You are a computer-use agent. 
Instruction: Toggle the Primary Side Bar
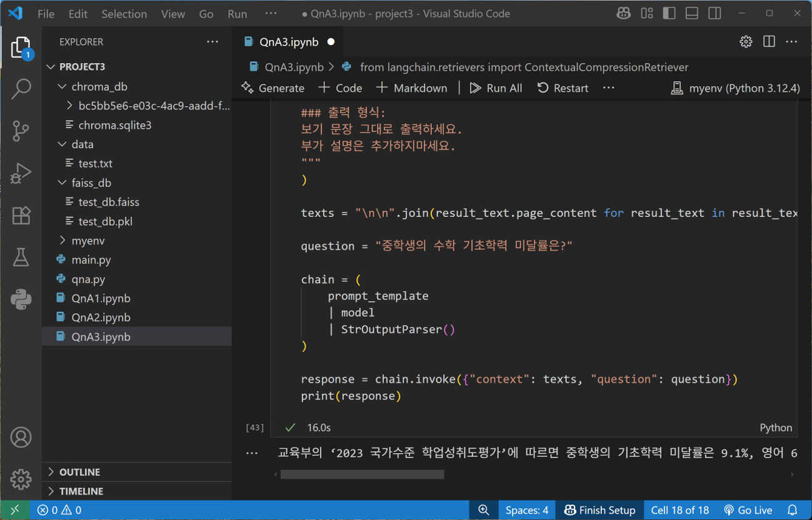(x=669, y=13)
